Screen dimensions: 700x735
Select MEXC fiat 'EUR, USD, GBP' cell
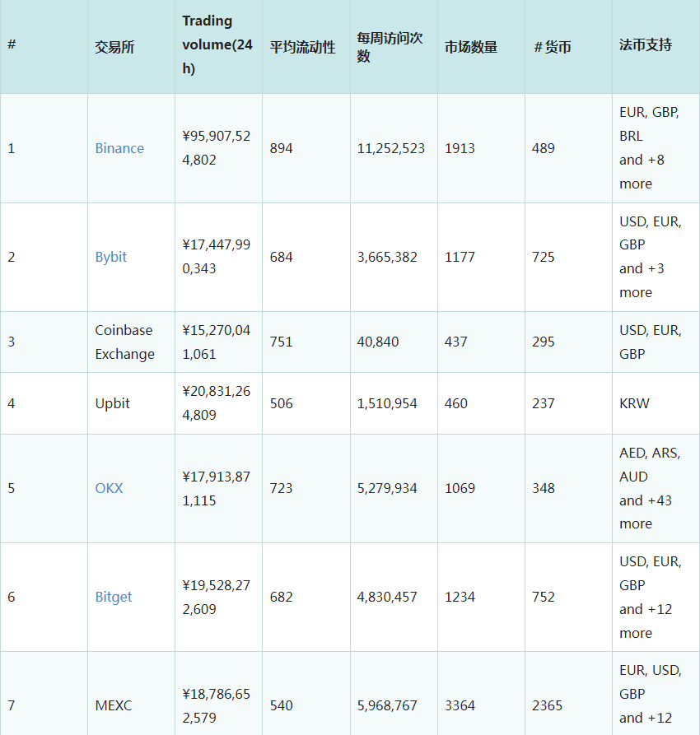656,694
